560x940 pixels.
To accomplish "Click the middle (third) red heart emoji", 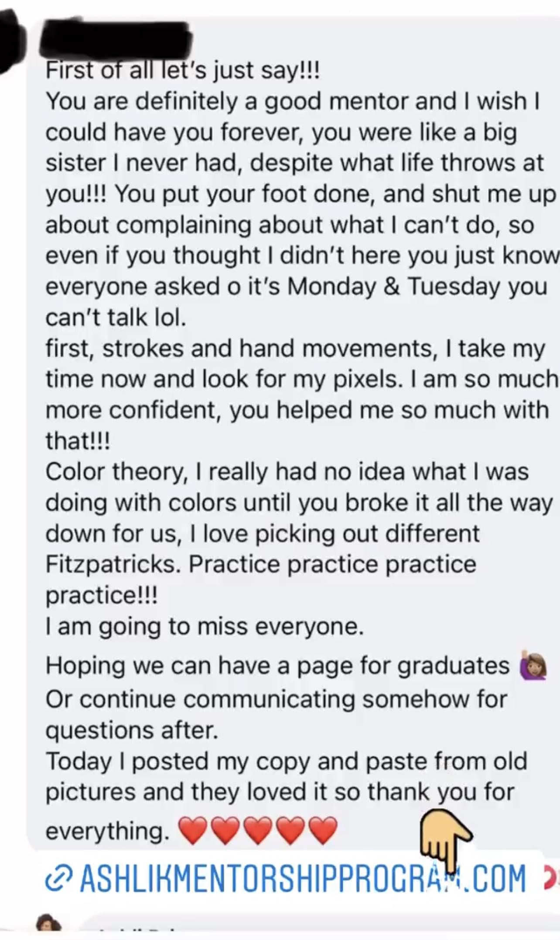I will pyautogui.click(x=258, y=830).
